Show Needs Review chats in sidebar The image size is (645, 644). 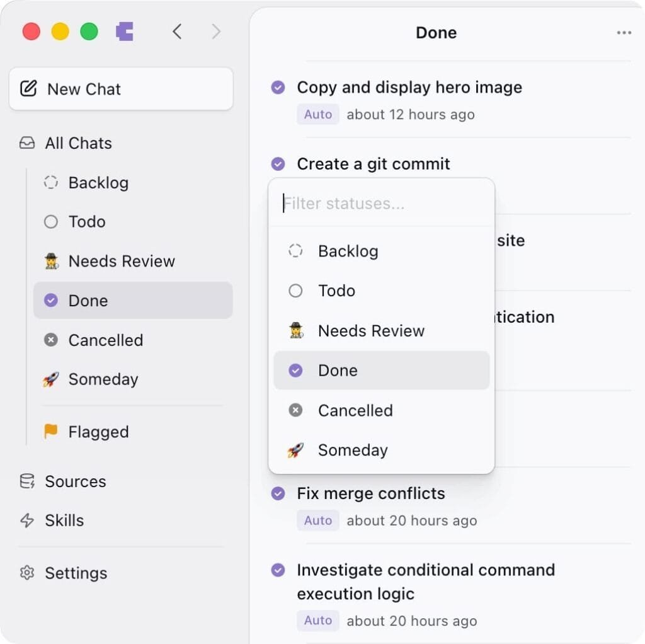(121, 261)
